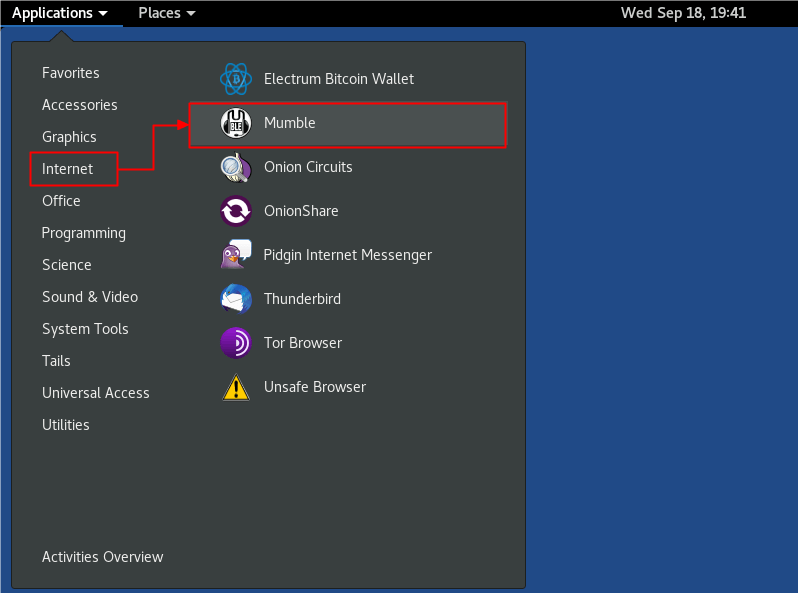Viewport: 798px width, 593px height.
Task: Show the Universal Access category
Action: click(95, 393)
